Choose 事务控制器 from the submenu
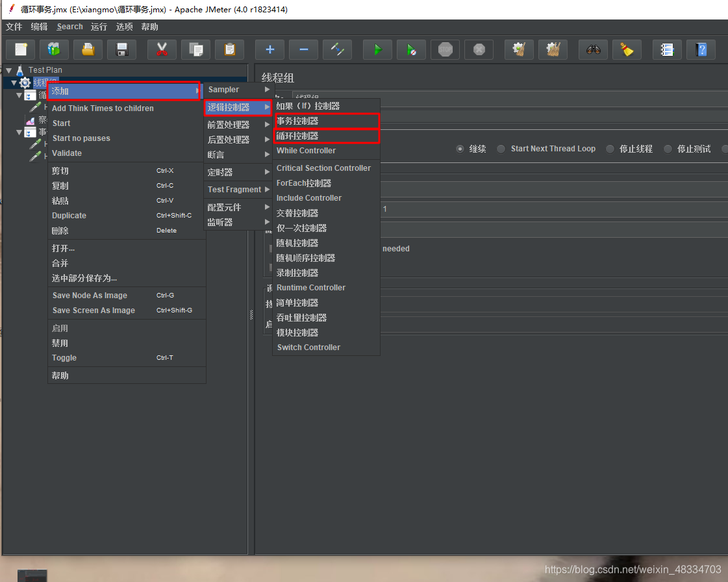This screenshot has height=582, width=728. pos(327,121)
